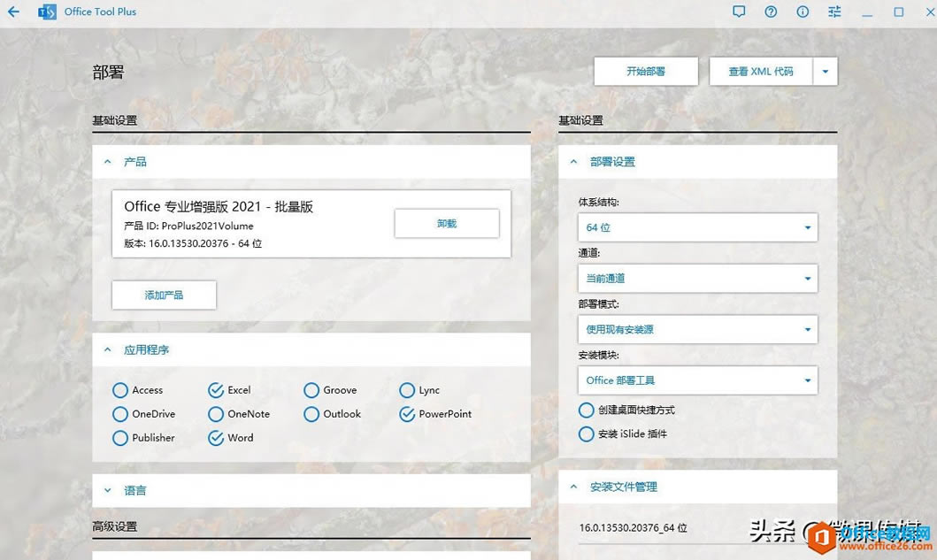Open help via the question mark icon

click(x=771, y=12)
